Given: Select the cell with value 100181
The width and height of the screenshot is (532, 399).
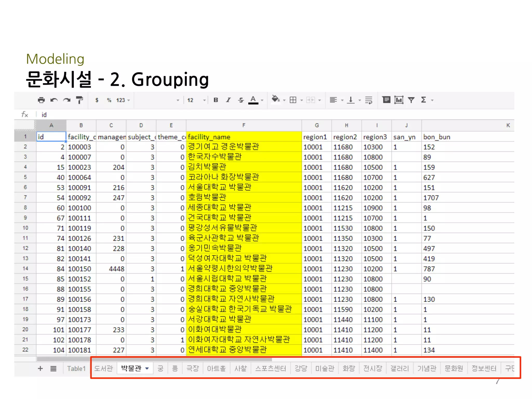Looking at the screenshot, I should 81,350.
